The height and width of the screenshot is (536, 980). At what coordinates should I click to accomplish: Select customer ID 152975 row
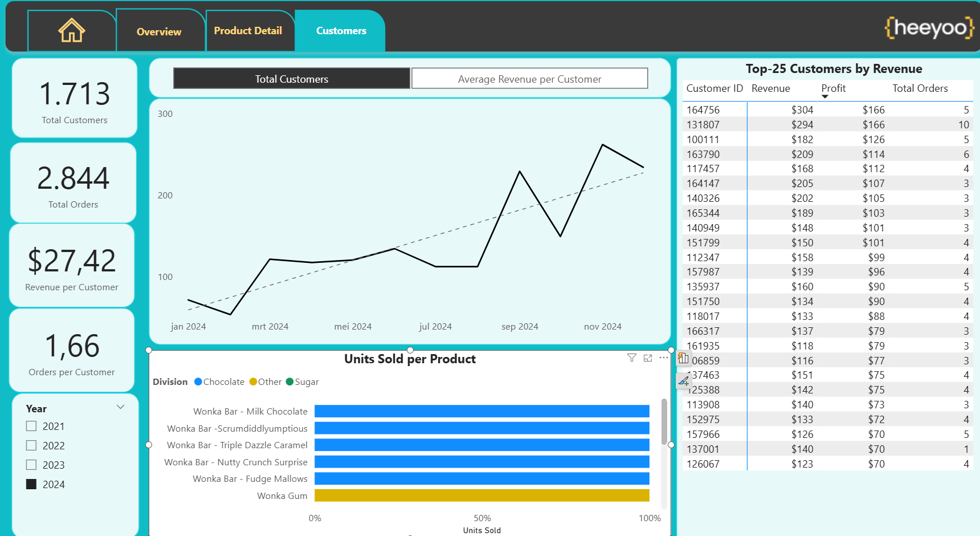(x=828, y=419)
